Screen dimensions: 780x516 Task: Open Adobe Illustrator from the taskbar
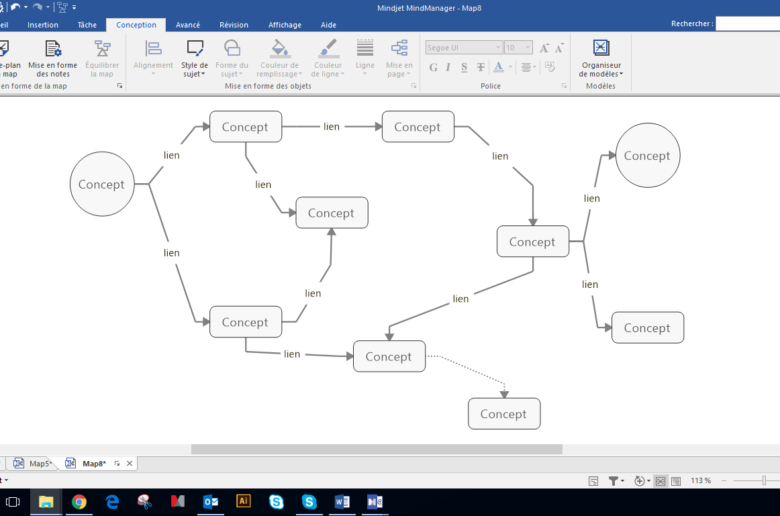[x=243, y=501]
